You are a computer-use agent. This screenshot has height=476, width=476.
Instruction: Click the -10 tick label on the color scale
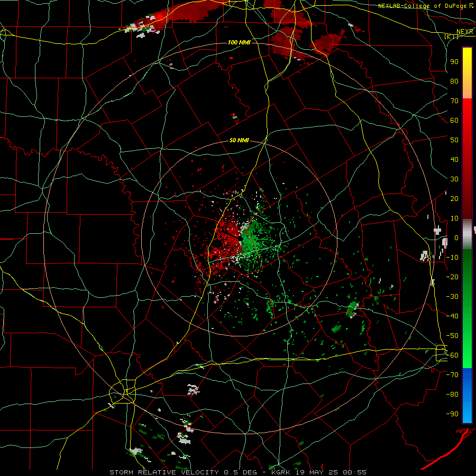tap(452, 258)
